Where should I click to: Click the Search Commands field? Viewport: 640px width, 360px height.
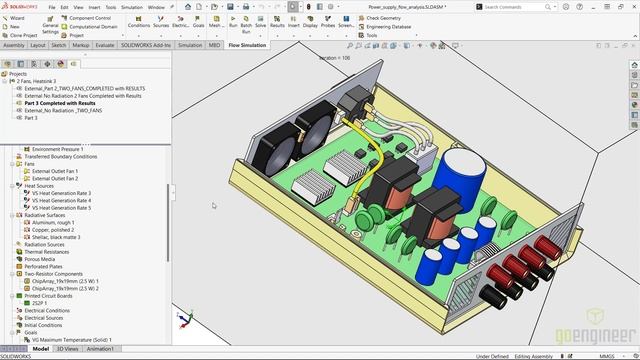(x=513, y=7)
